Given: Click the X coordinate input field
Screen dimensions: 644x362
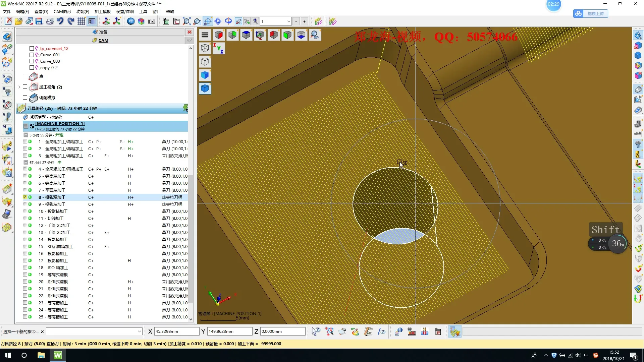Looking at the screenshot, I should pyautogui.click(x=176, y=331).
